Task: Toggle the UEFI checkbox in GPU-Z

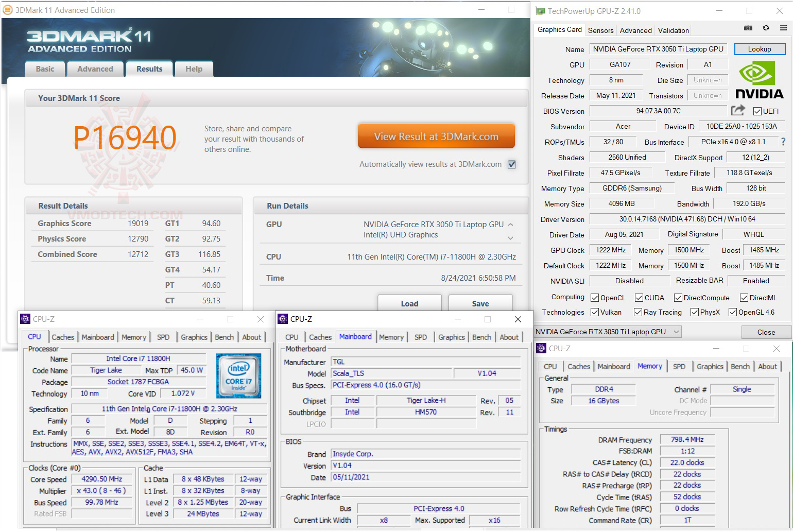Action: pos(757,111)
